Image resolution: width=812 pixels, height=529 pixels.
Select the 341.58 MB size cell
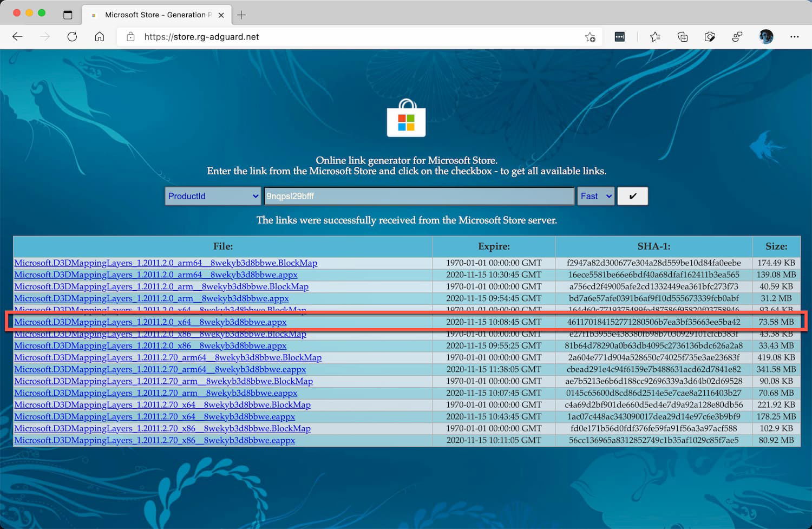(x=776, y=369)
